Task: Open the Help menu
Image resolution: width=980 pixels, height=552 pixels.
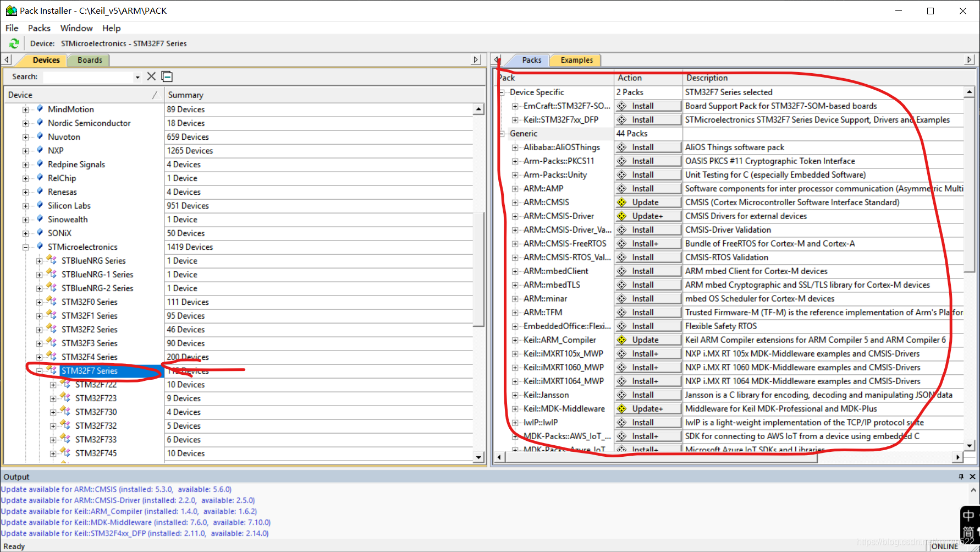Action: (111, 28)
